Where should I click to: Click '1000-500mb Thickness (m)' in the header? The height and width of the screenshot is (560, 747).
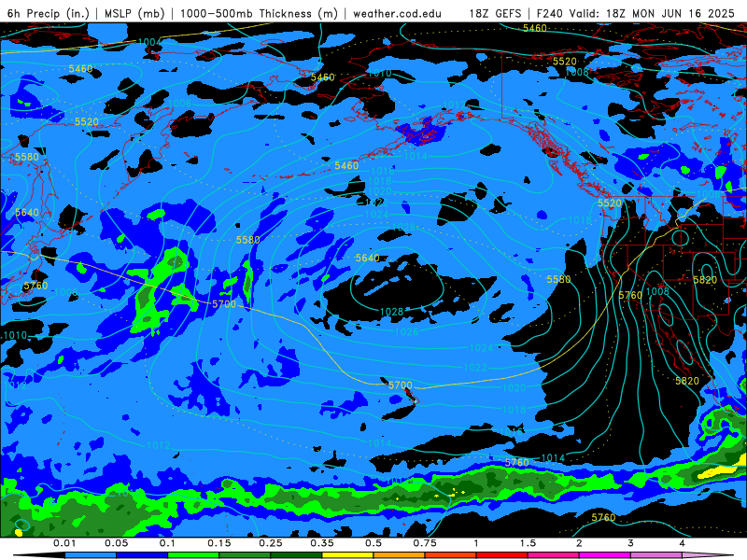pos(259,13)
